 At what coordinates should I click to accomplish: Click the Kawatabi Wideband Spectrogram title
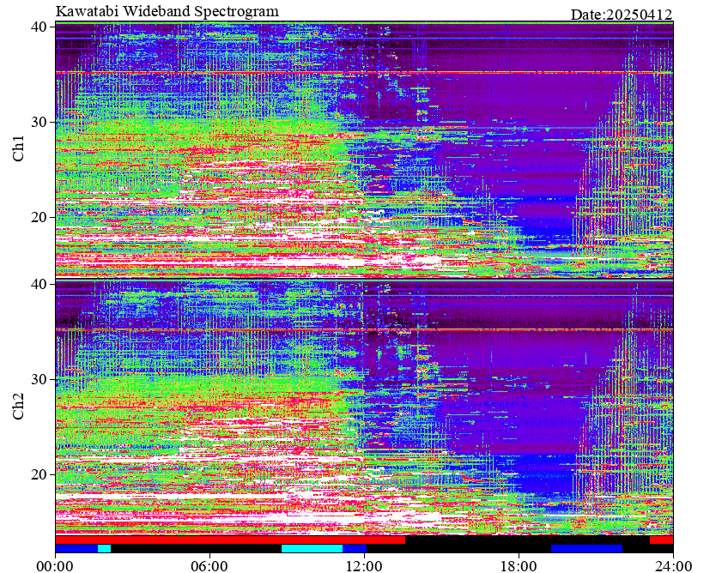pyautogui.click(x=167, y=11)
